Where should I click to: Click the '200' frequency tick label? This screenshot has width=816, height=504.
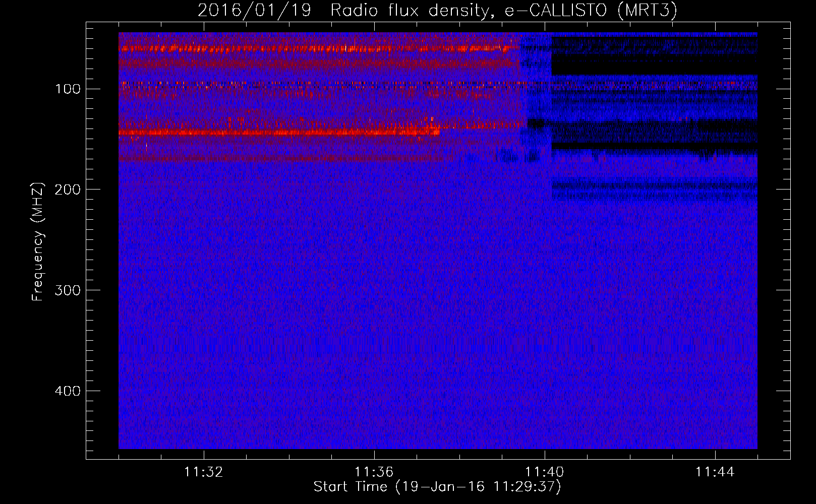coord(68,190)
